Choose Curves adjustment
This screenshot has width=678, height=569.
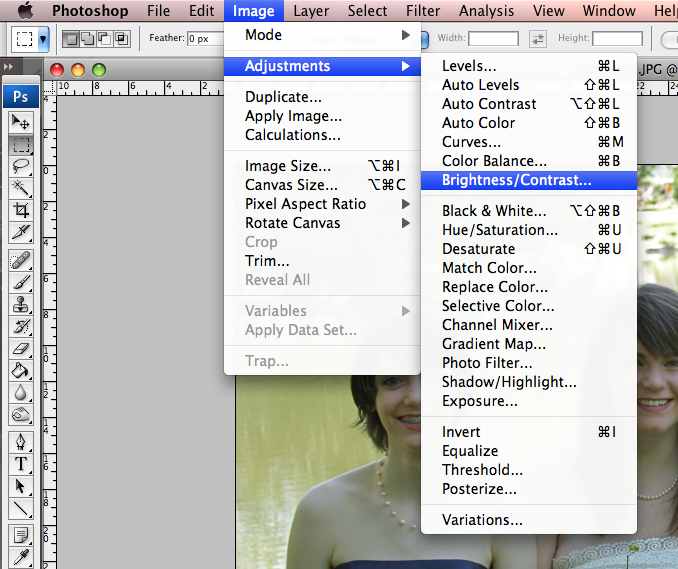pos(529,142)
